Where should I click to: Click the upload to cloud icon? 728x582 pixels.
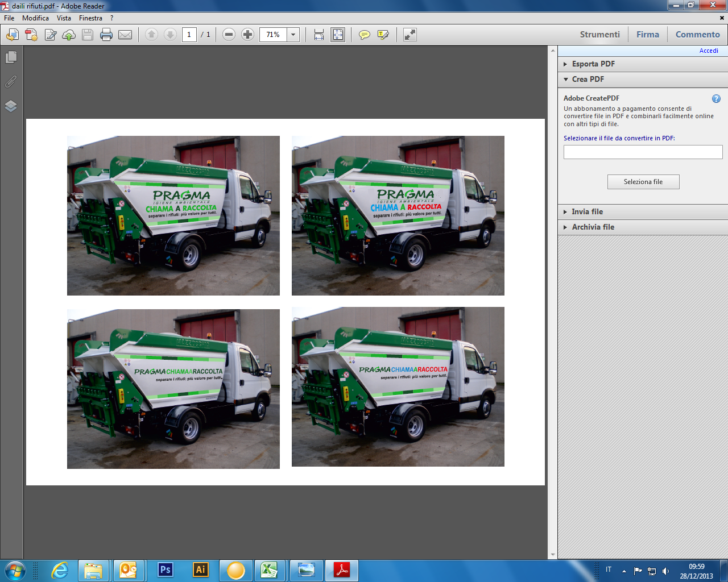tap(69, 35)
